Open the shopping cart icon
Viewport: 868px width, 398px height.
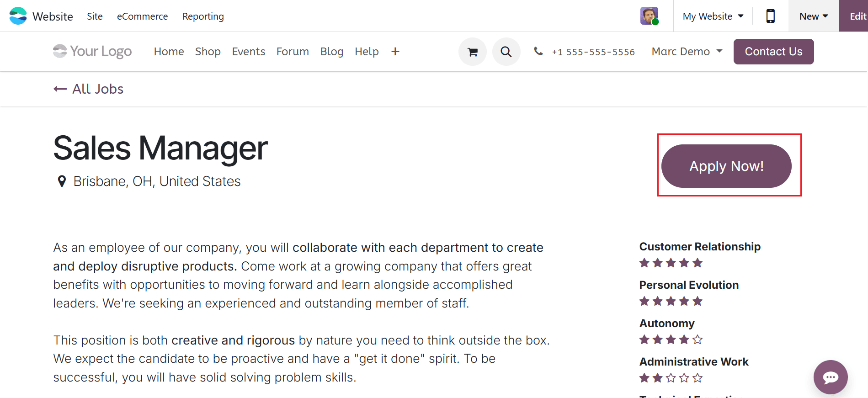[x=472, y=52]
